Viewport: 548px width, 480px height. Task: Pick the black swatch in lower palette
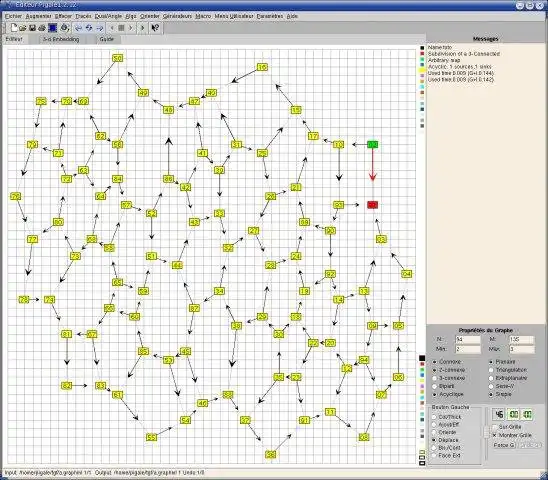(x=422, y=358)
